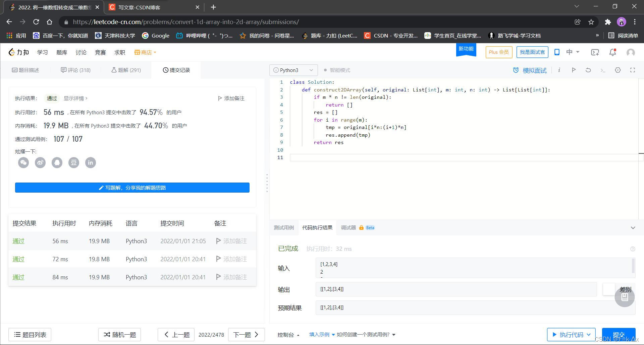Go to 下一题 next problem
Viewport: 644px width, 345px height.
[x=246, y=335]
